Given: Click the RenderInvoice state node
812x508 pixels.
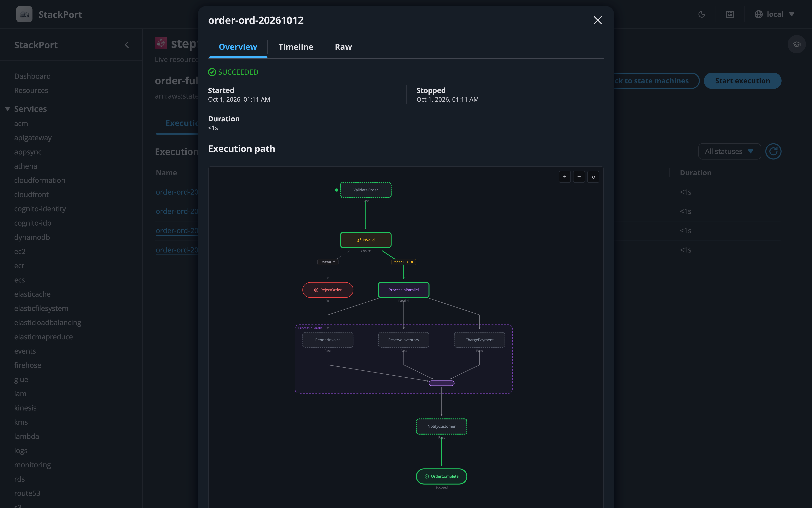Looking at the screenshot, I should coord(328,340).
